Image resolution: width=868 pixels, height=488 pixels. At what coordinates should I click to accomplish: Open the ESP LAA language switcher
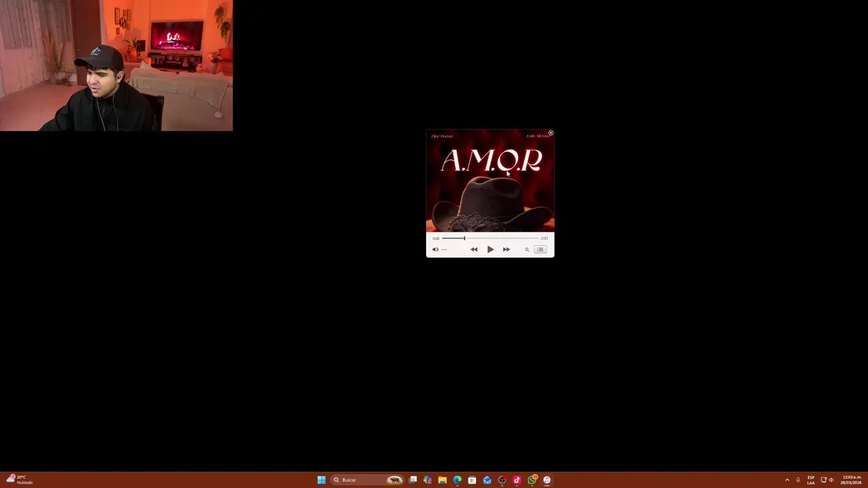pos(811,480)
